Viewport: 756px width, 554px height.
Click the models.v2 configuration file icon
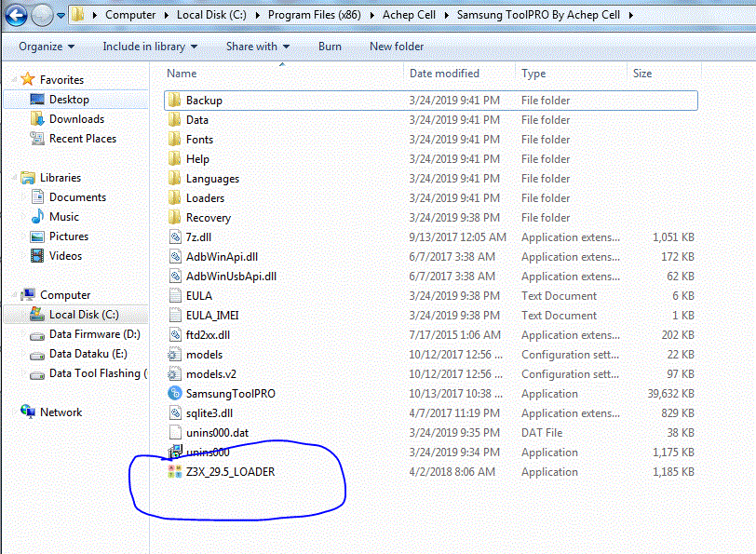(174, 373)
